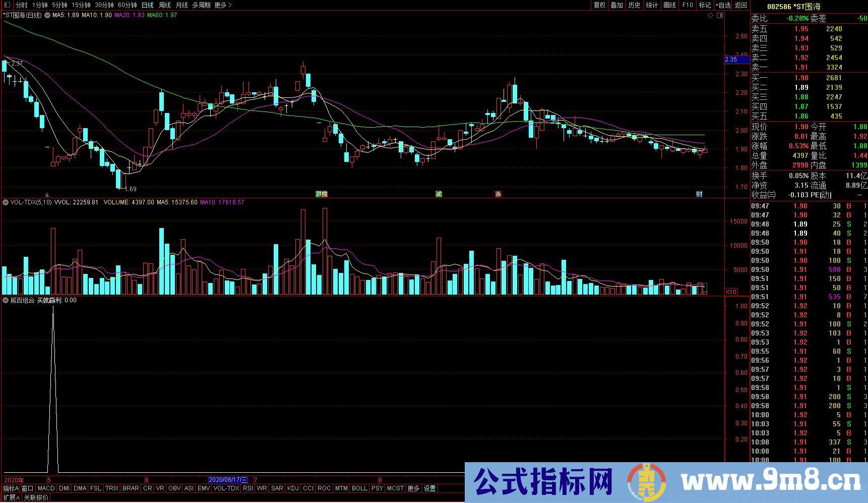
Task: Click the 标记 mark button
Action: pos(705,5)
